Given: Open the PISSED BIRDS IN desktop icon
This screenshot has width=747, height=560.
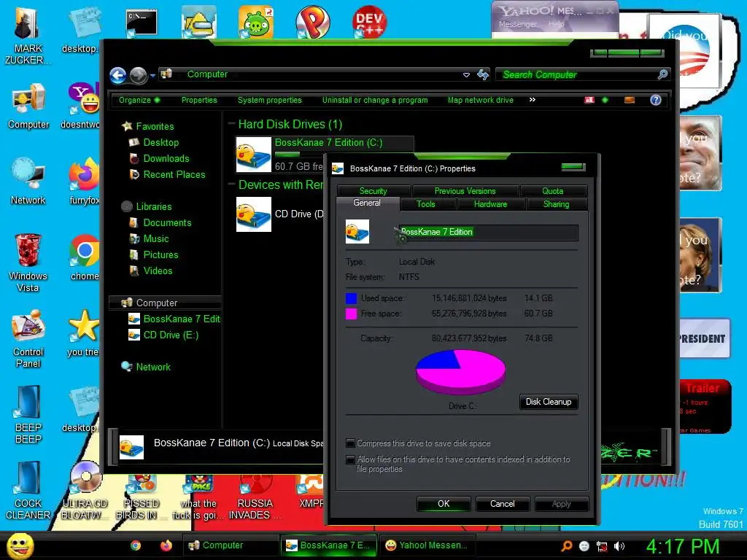Looking at the screenshot, I should click(x=141, y=496).
